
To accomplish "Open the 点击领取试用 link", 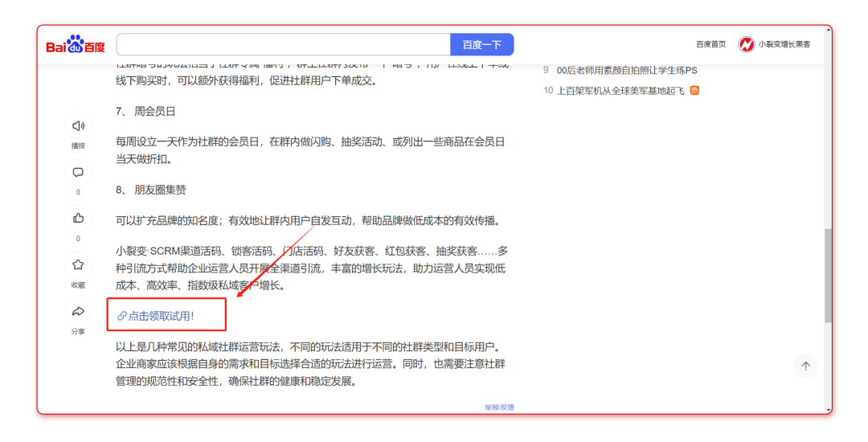I will pos(159,316).
